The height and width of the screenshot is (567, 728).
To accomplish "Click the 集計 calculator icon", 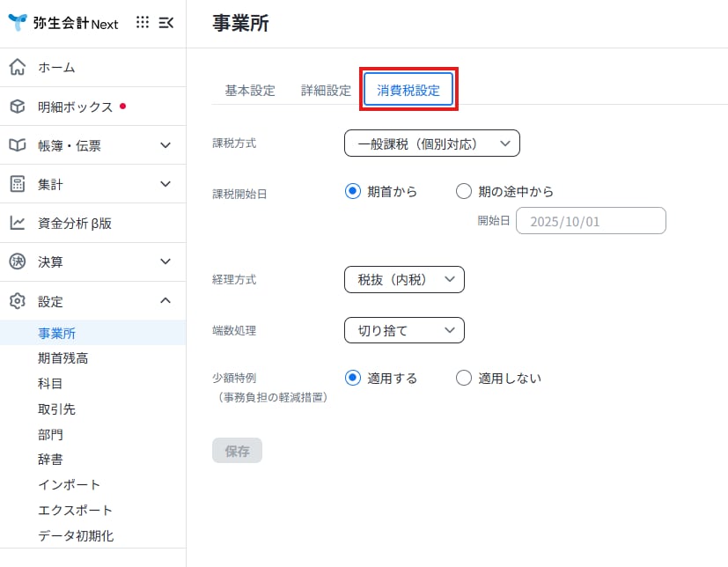I will click(x=18, y=184).
